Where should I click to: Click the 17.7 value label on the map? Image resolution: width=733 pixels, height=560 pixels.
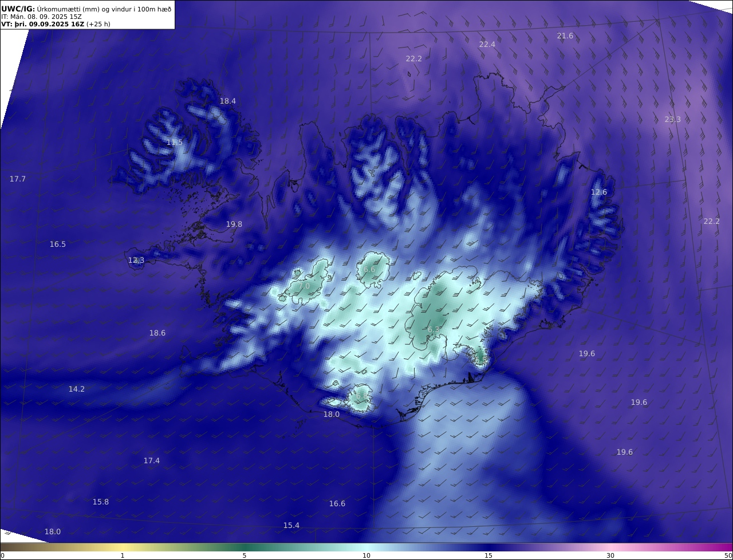point(18,179)
